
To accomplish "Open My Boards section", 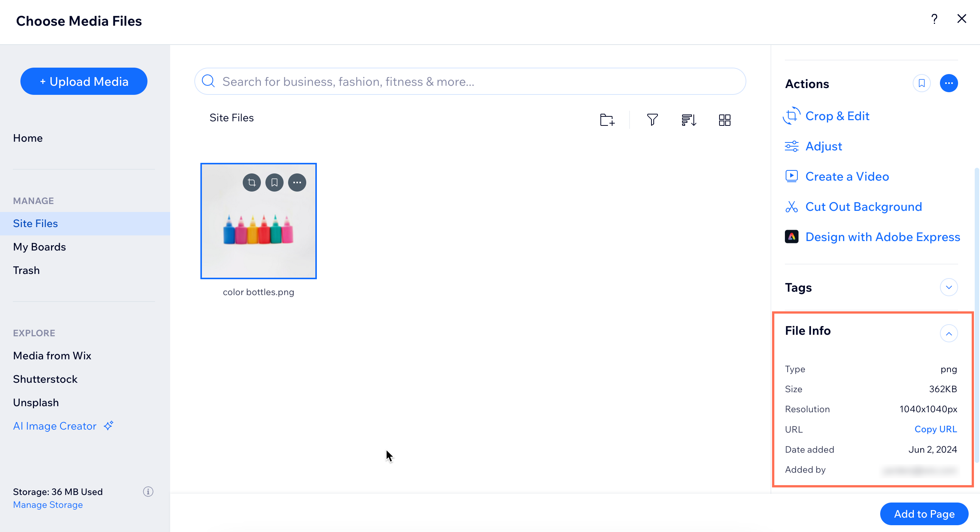I will tap(39, 246).
